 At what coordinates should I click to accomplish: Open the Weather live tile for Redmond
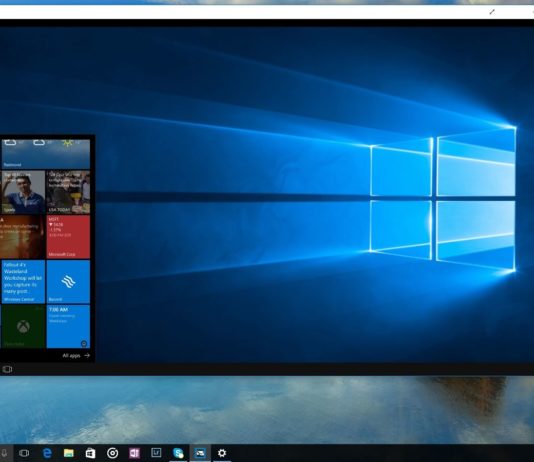[x=46, y=154]
